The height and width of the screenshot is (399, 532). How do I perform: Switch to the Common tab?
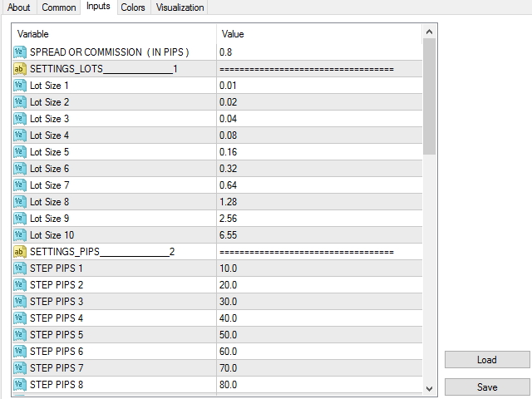(59, 7)
